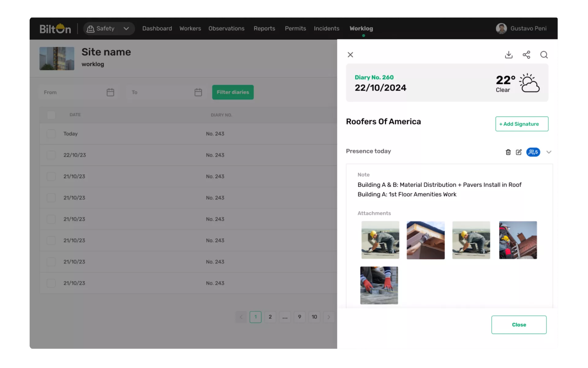
Task: Open the Reports tab
Action: [x=264, y=29]
